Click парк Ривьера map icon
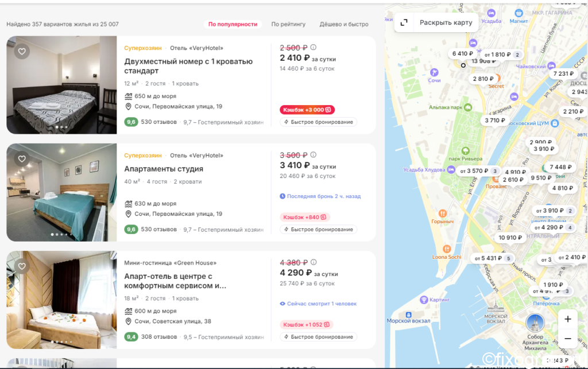This screenshot has height=369, width=588. click(465, 150)
